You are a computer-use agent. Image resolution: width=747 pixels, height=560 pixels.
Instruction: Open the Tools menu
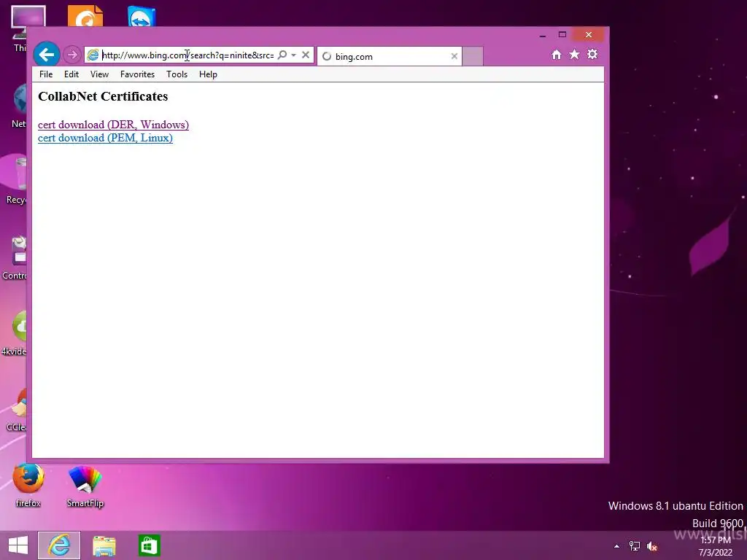[177, 74]
